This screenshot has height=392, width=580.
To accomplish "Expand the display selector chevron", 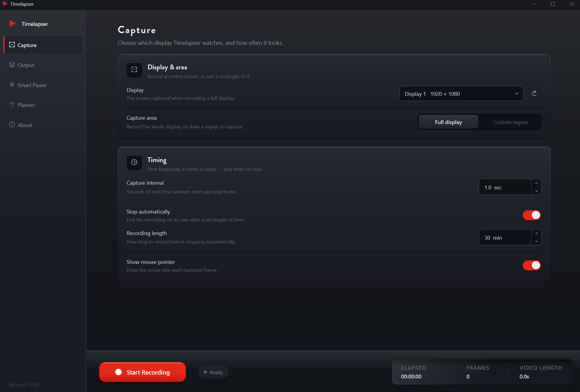I will tap(517, 94).
